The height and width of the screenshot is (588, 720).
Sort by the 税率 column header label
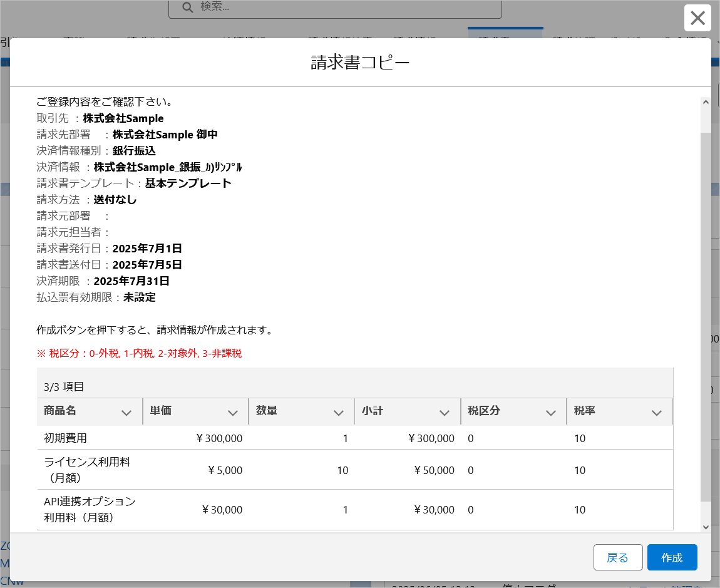tap(584, 411)
